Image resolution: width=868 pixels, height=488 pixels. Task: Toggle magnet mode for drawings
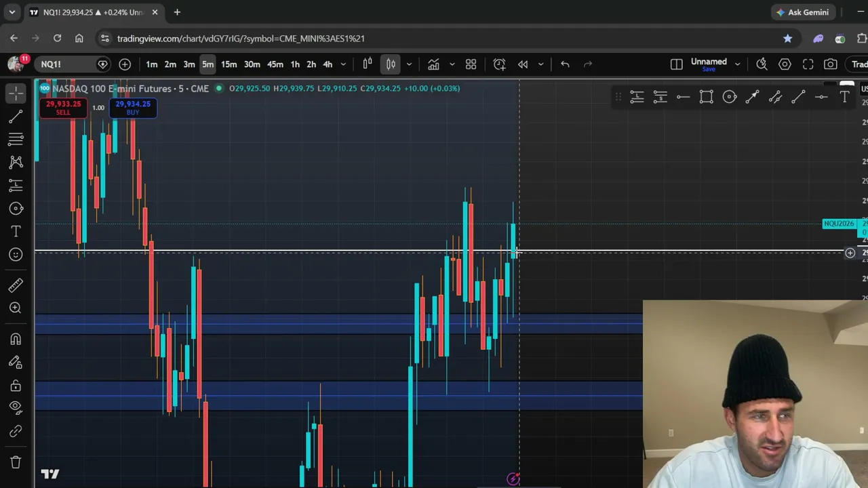(x=16, y=339)
